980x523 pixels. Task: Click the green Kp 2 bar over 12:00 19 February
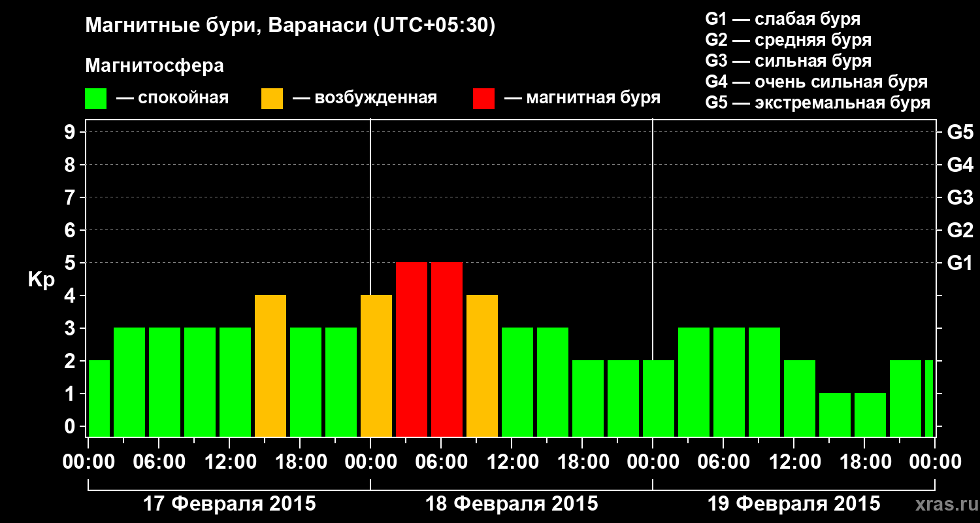[x=800, y=398]
